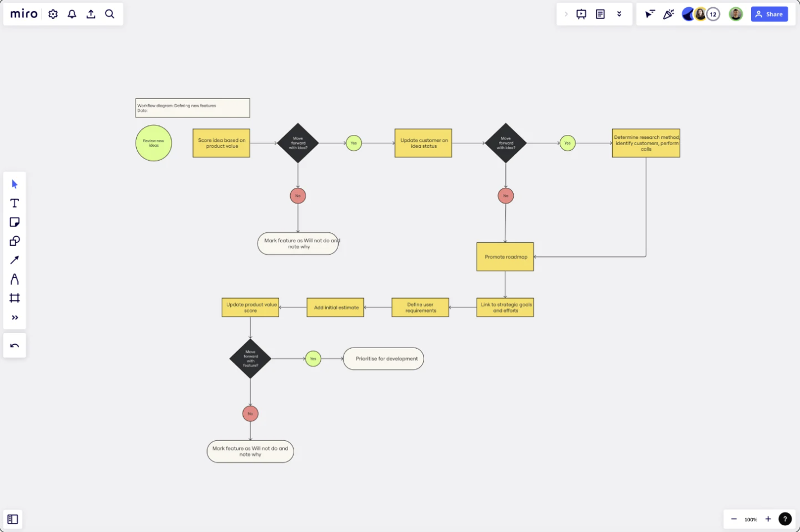The width and height of the screenshot is (800, 532).
Task: Select the Pen drawing tool
Action: point(15,279)
